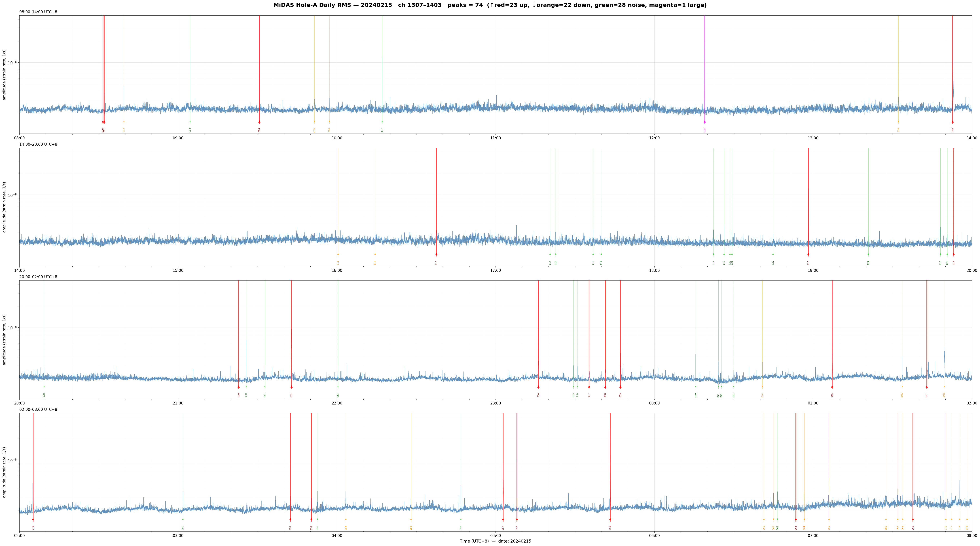Select the subplot title "08:00–14:00 UTC+8"
The image size is (980, 546).
[38, 12]
